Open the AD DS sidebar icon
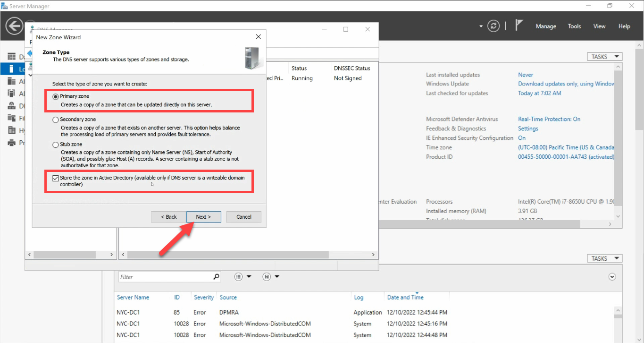The image size is (644, 343). click(x=12, y=94)
